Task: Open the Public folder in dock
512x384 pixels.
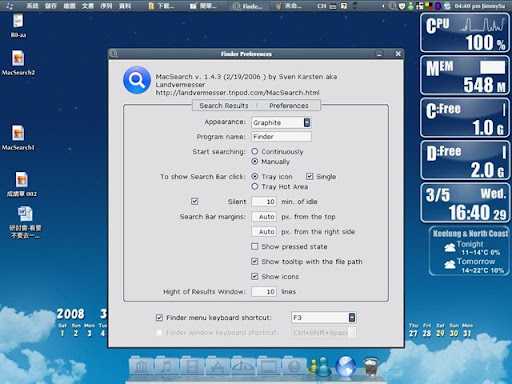Action: [x=243, y=366]
